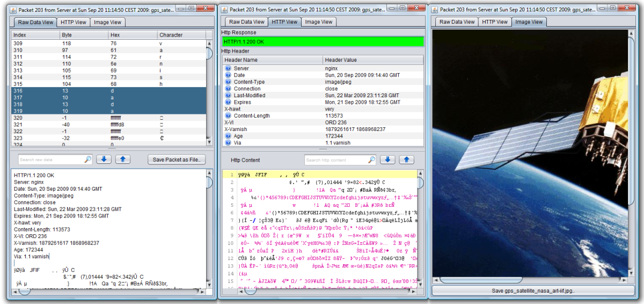Screen dimensions: 644x304
Task: Click Save gps_satellite_nasa_art-iif.jpg.. button
Action: [x=533, y=291]
